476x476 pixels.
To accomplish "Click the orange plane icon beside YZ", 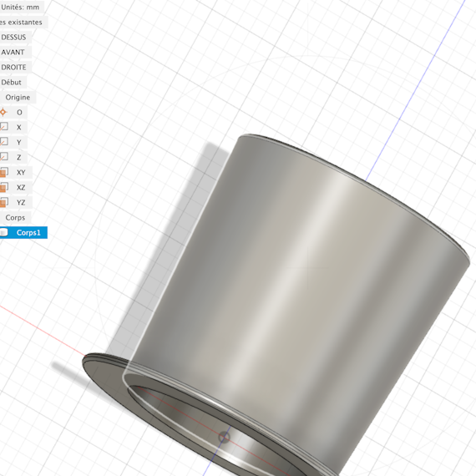I will click(x=3, y=202).
